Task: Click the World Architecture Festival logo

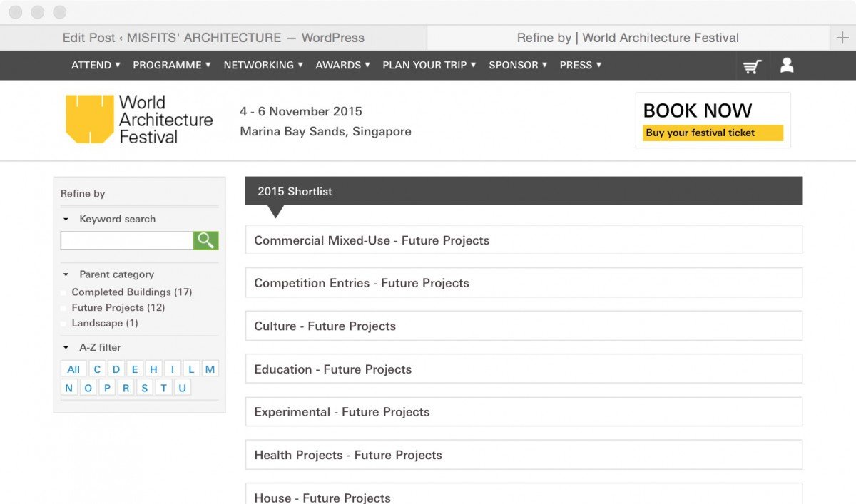Action: coord(139,120)
